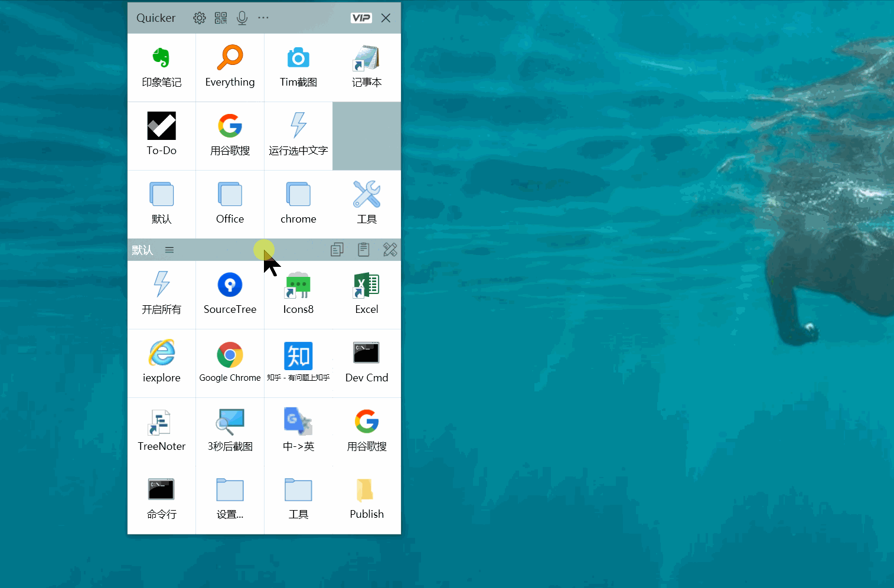Open the 命令行 command line
The image size is (894, 588).
click(x=161, y=500)
